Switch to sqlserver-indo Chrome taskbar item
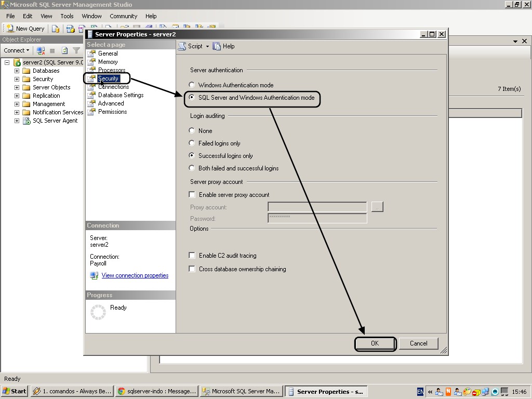 (x=157, y=392)
